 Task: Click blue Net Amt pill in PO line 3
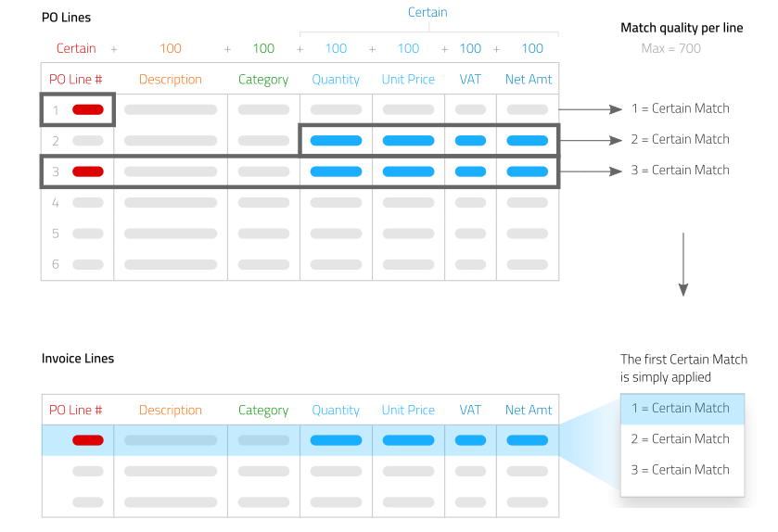(528, 171)
